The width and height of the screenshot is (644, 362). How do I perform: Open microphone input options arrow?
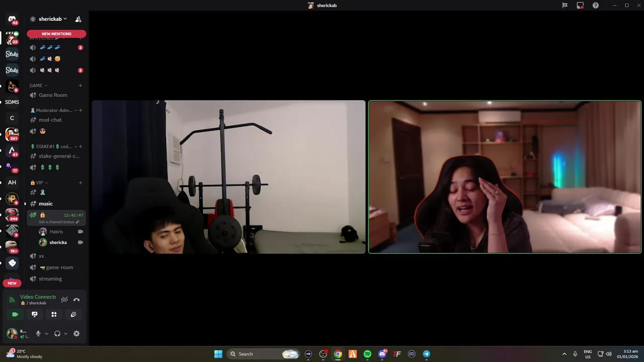[46, 333]
